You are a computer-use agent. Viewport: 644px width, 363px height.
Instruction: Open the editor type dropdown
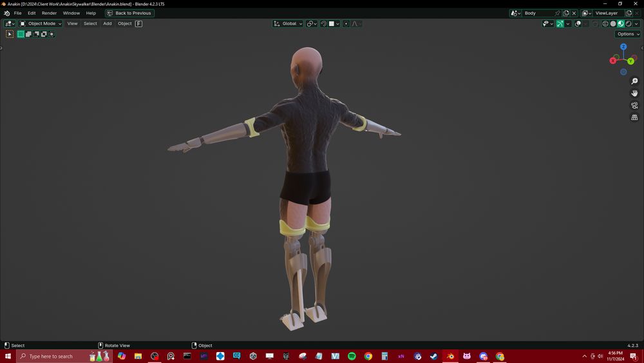tap(10, 24)
